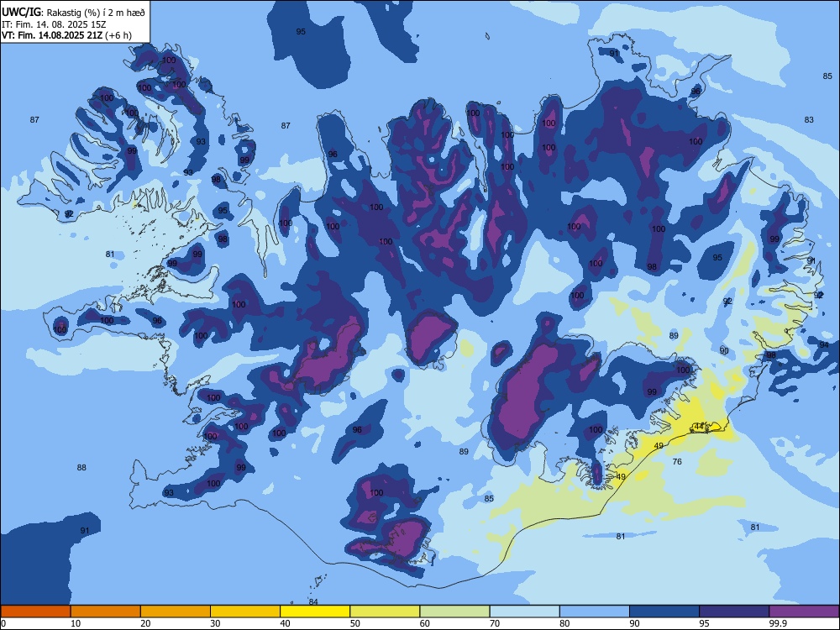The image size is (840, 630).
Task: Click the map value '94' at the east edge
Action: point(824,344)
